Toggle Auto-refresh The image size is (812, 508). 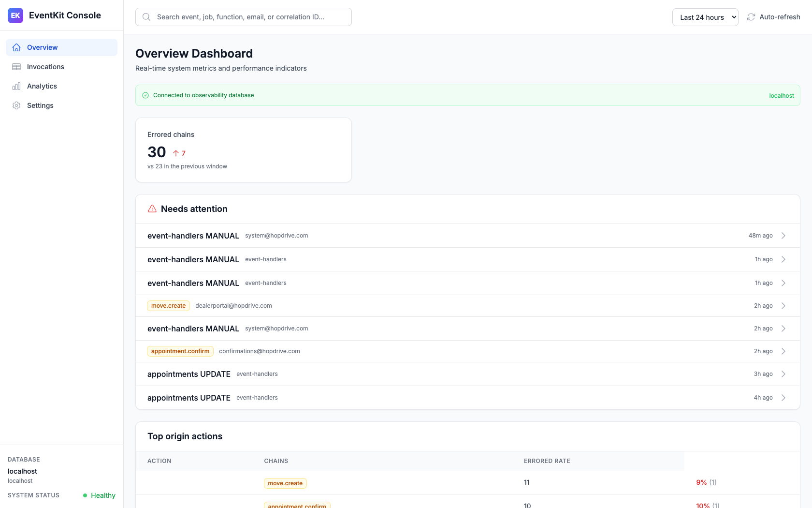pyautogui.click(x=773, y=17)
